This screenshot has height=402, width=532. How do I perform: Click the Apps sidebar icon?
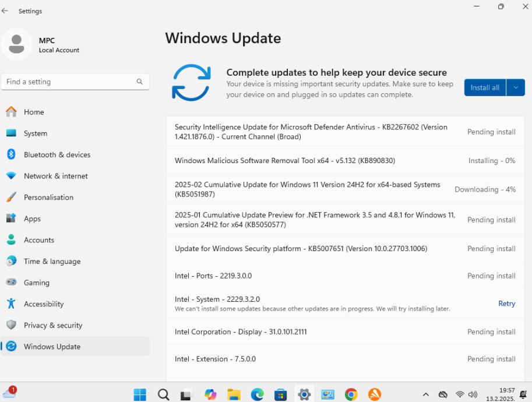coord(11,218)
